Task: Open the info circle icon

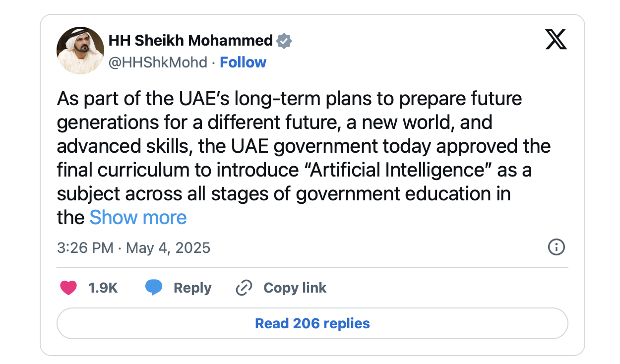Action: click(x=556, y=247)
